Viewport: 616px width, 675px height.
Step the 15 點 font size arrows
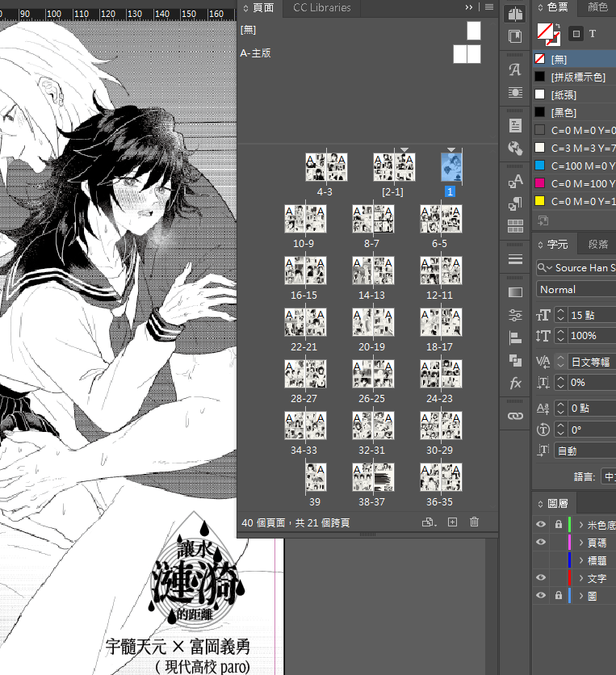point(560,315)
